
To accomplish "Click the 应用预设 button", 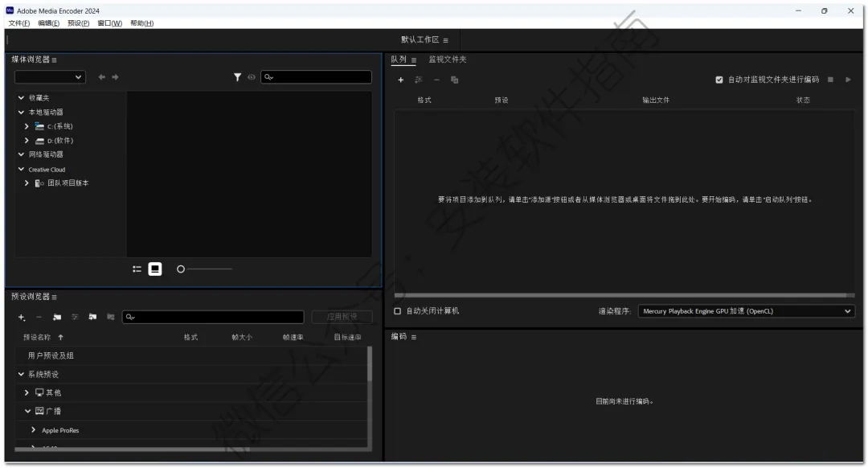I will click(x=342, y=317).
